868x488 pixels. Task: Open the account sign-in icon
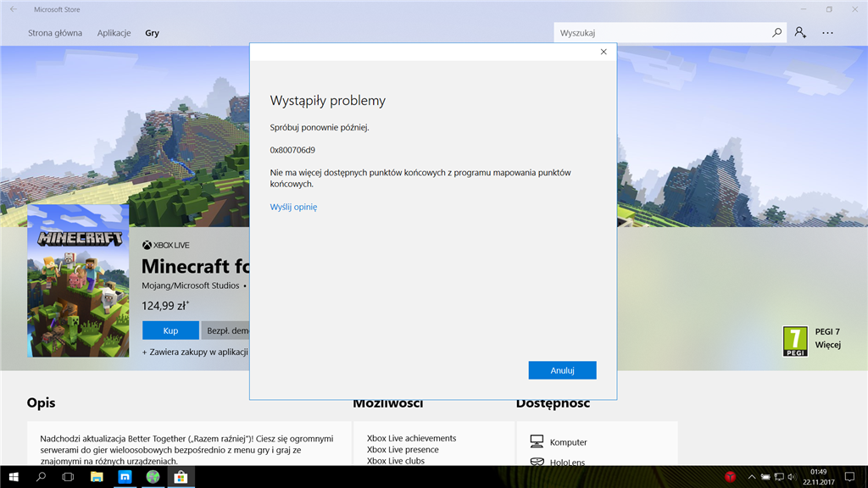click(800, 33)
